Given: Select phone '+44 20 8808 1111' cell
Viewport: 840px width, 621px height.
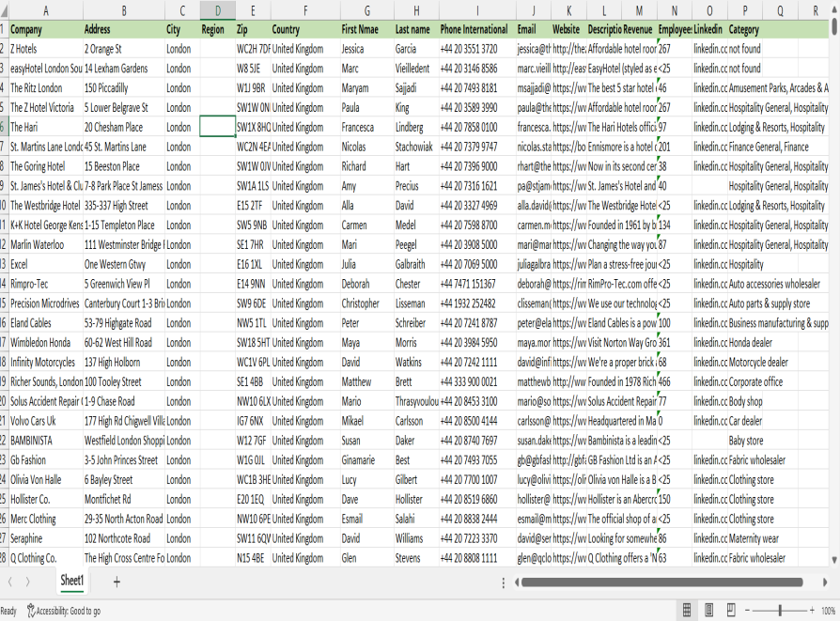Looking at the screenshot, I should pos(477,558).
